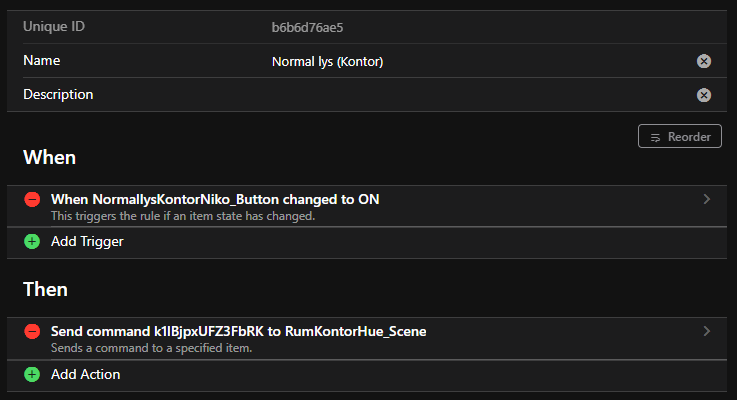This screenshot has width=737, height=400.
Task: Expand the Send command action chevron
Action: point(707,331)
